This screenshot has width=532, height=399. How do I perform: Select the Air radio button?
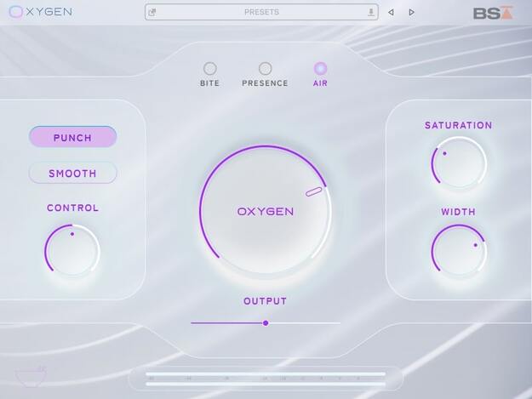click(x=320, y=68)
